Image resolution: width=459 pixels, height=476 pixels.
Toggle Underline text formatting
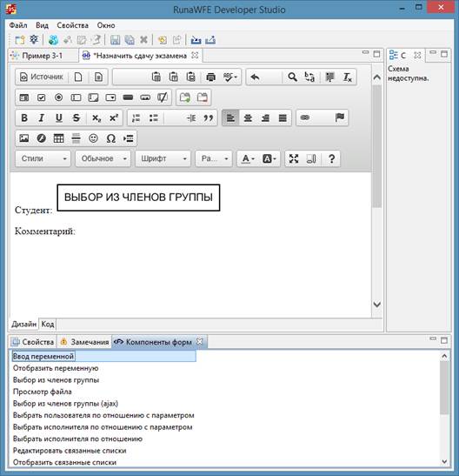pos(59,117)
